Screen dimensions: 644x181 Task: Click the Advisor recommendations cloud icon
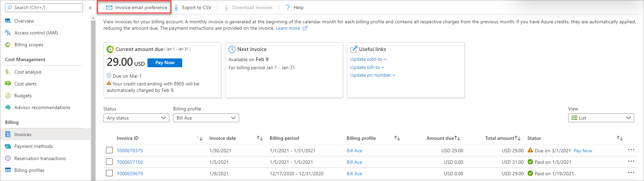pyautogui.click(x=8, y=107)
